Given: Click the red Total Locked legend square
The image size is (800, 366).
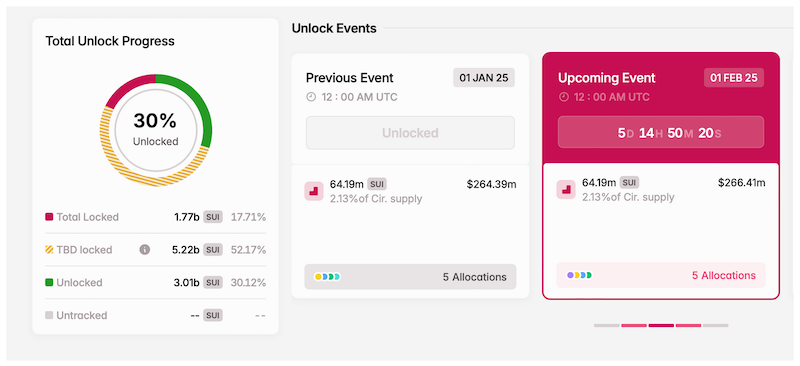Looking at the screenshot, I should pyautogui.click(x=49, y=217).
